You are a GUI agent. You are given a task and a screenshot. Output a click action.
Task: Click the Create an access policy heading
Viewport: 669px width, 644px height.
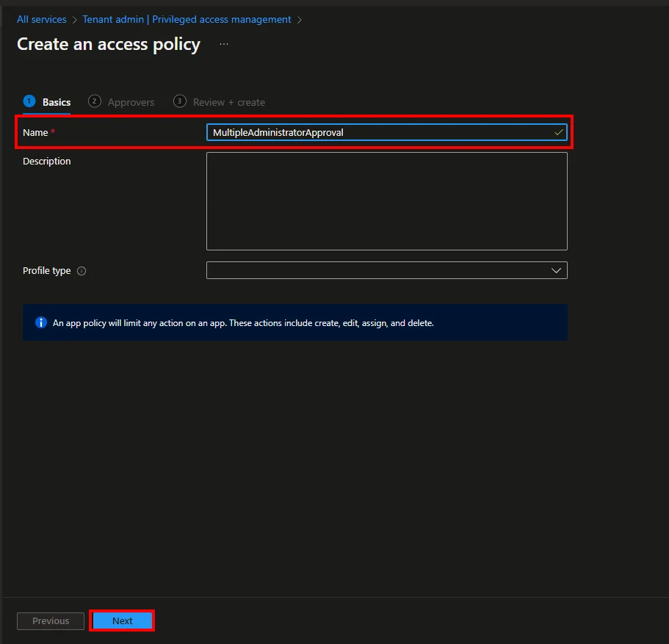pos(109,44)
